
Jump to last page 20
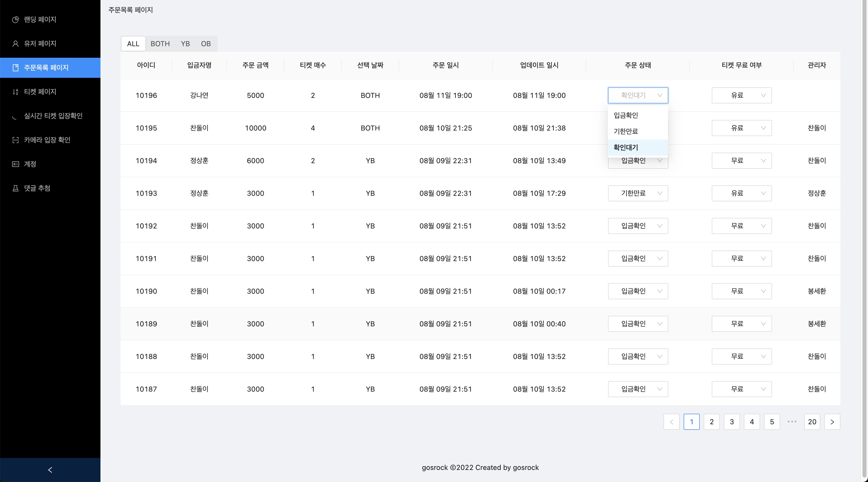(812, 422)
